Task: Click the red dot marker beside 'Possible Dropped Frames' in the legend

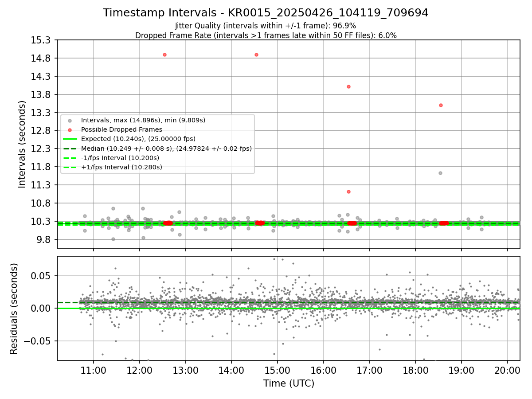Action: tap(70, 130)
